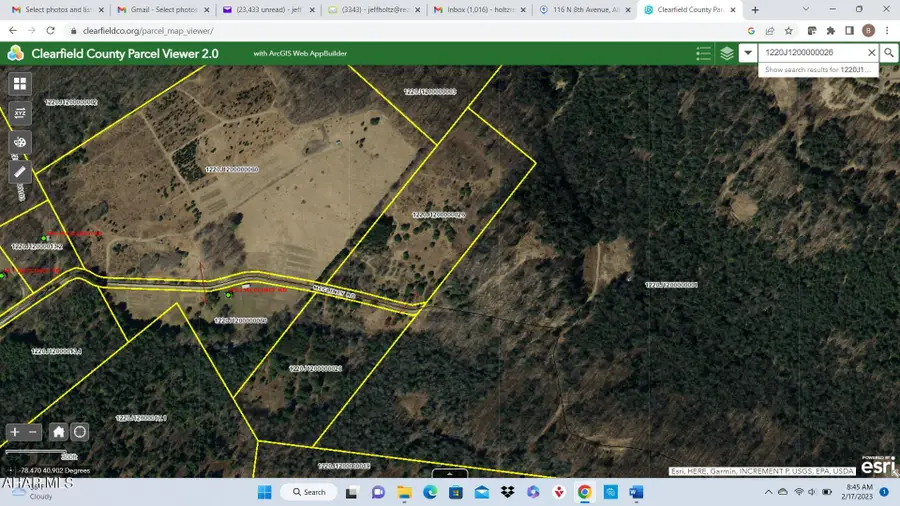The image size is (900, 506).
Task: Bookmark page with the star icon
Action: [x=788, y=31]
